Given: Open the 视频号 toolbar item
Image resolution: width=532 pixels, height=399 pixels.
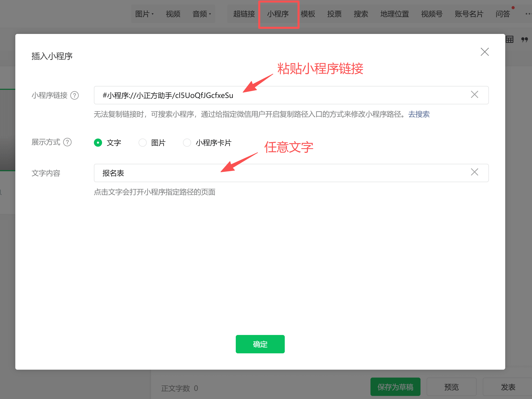Looking at the screenshot, I should tap(432, 14).
